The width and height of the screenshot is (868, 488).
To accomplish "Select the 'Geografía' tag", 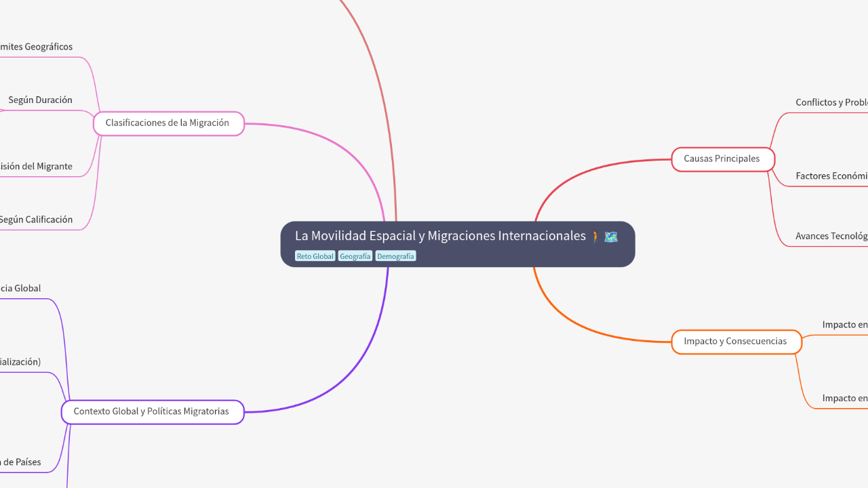I will point(355,256).
